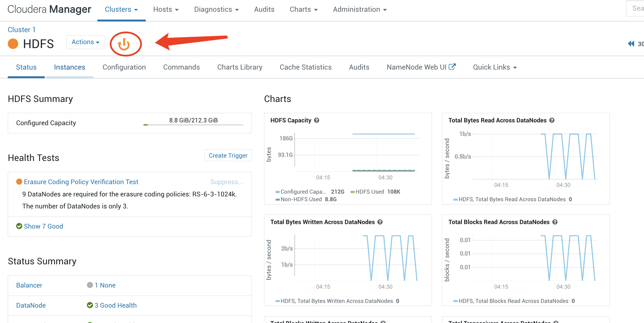Click the Configured Capacity usage bar

click(193, 125)
